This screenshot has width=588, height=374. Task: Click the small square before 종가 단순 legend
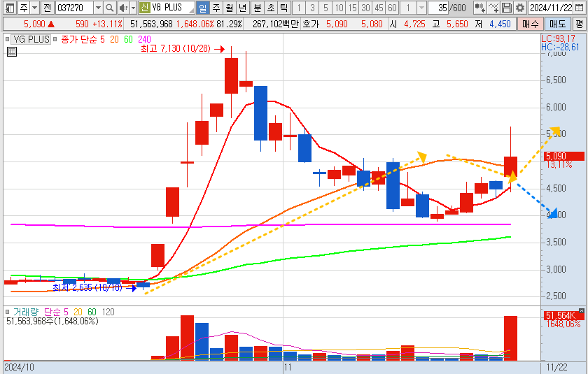coord(55,39)
